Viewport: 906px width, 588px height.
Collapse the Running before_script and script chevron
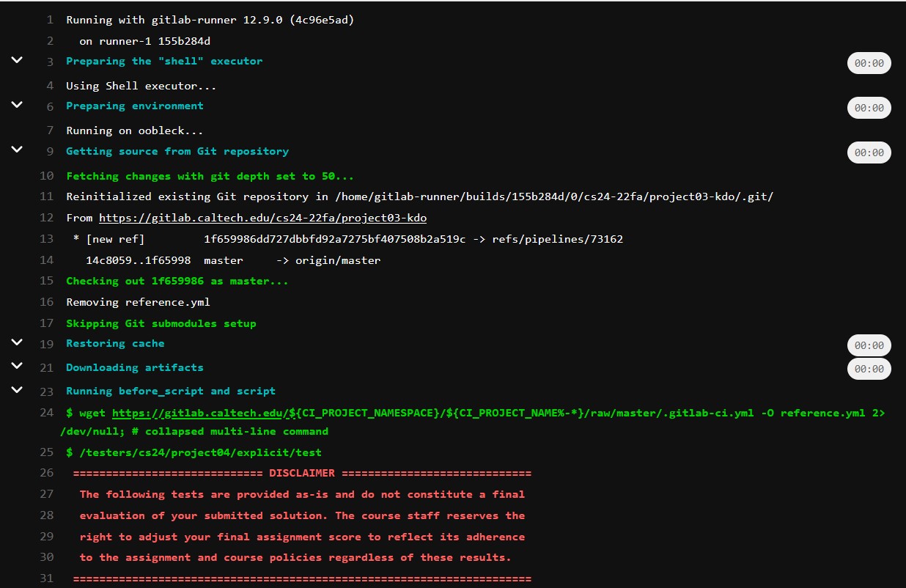17,390
